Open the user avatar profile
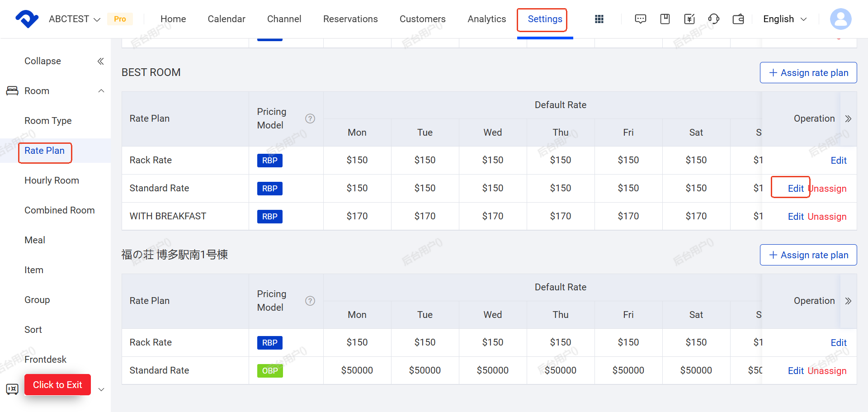The height and width of the screenshot is (412, 868). pyautogui.click(x=841, y=19)
